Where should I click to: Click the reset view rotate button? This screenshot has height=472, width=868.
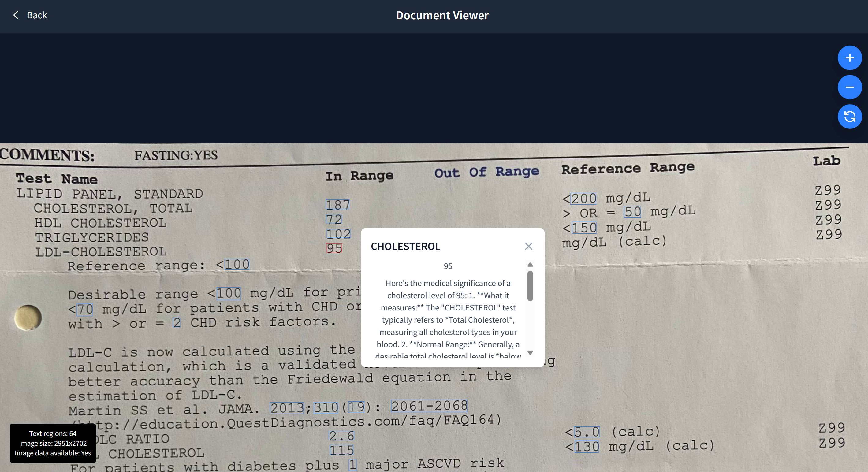pos(849,117)
